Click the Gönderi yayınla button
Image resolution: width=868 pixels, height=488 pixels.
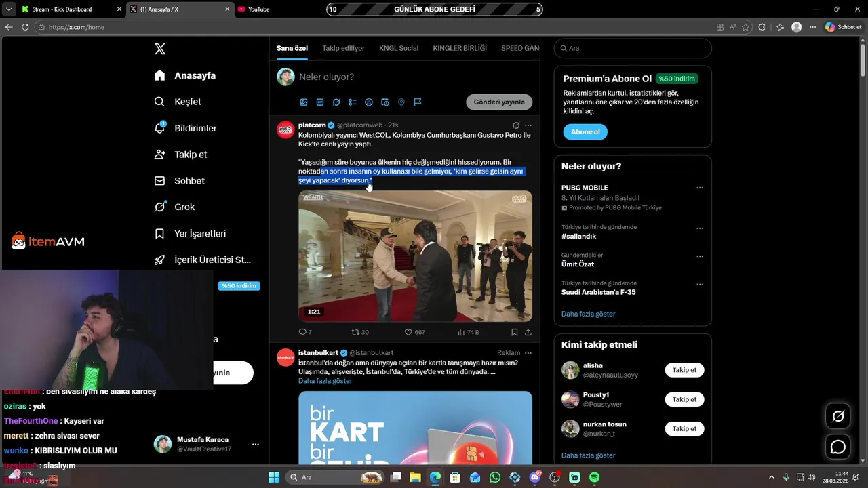coord(499,102)
